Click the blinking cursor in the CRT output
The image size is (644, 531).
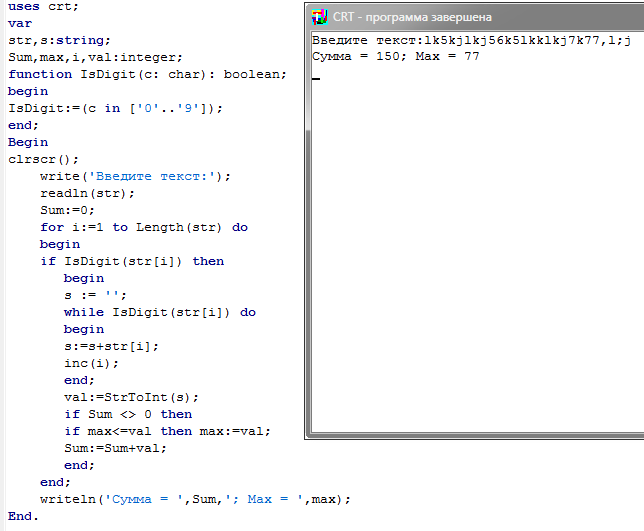[315, 78]
